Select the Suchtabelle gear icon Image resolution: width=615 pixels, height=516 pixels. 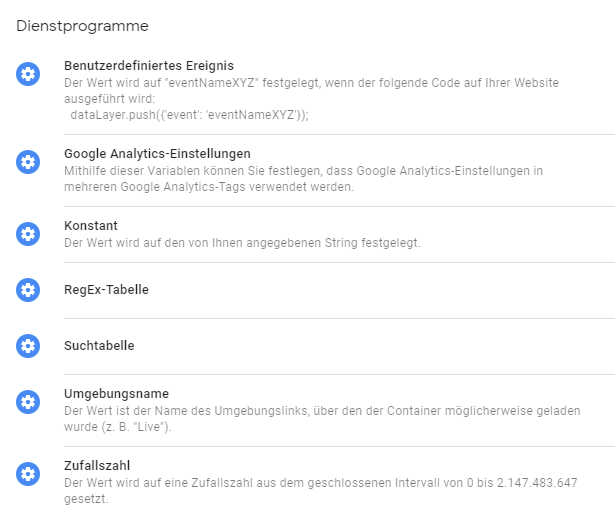coord(28,346)
